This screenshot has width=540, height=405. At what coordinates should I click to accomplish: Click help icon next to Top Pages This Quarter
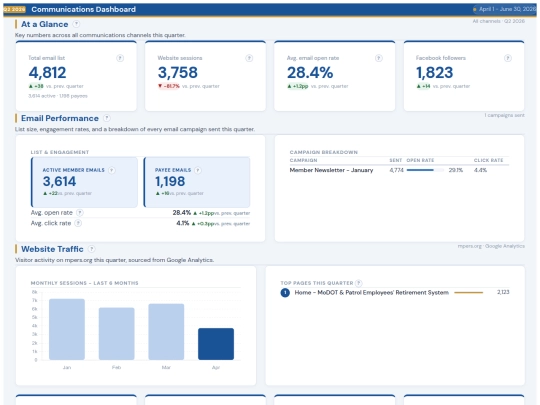[359, 283]
